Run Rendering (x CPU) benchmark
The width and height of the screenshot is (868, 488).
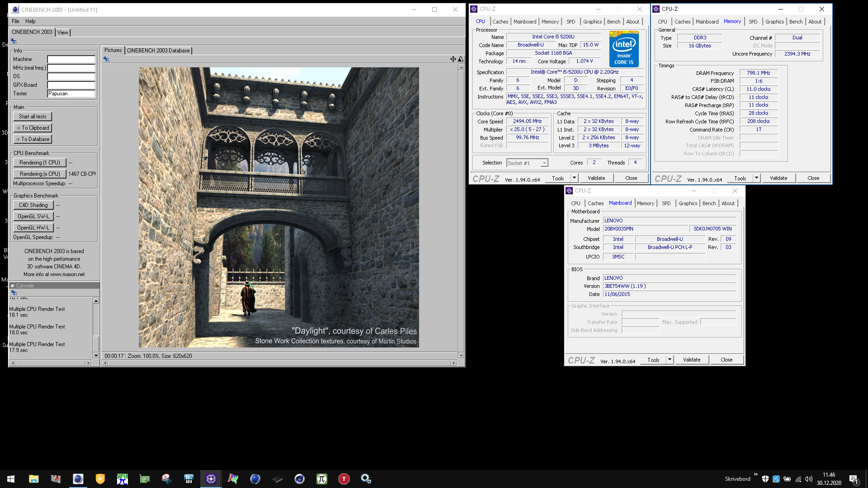(40, 174)
